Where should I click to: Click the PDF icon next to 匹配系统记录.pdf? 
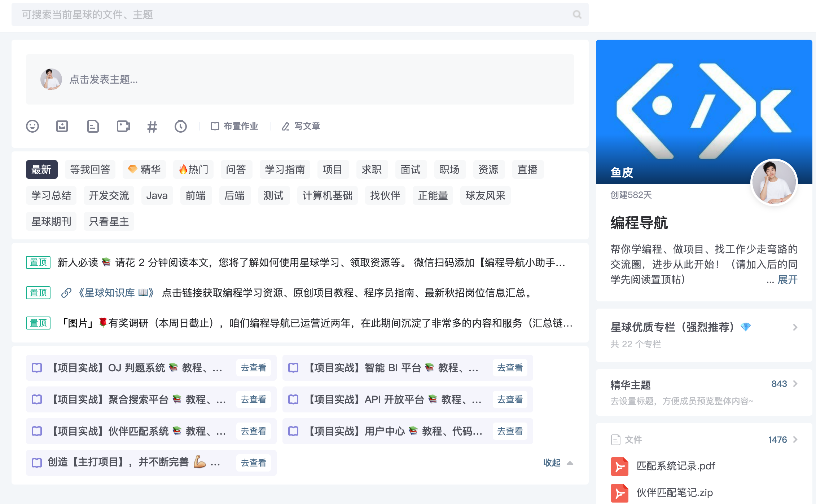point(619,465)
